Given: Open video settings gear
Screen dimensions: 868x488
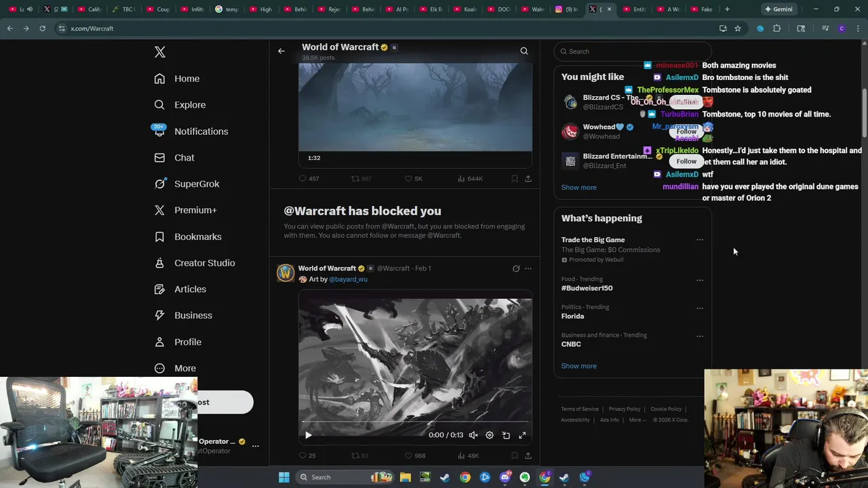Looking at the screenshot, I should 489,435.
